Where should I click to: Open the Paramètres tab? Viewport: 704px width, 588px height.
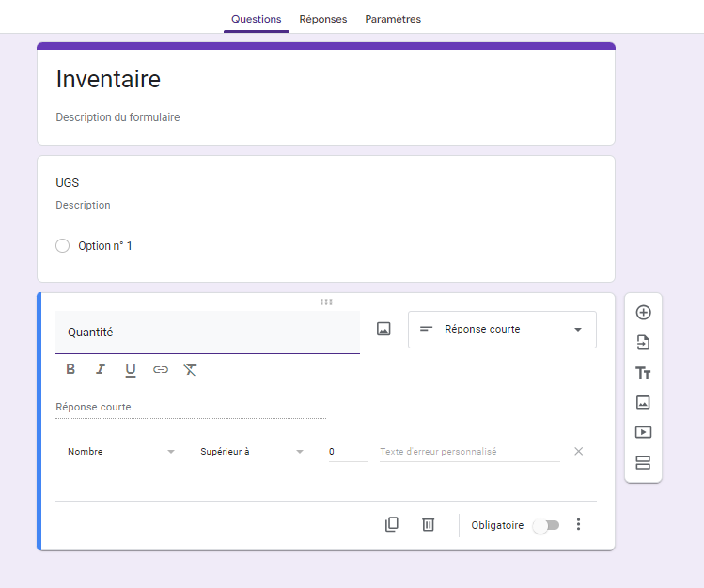pos(393,19)
